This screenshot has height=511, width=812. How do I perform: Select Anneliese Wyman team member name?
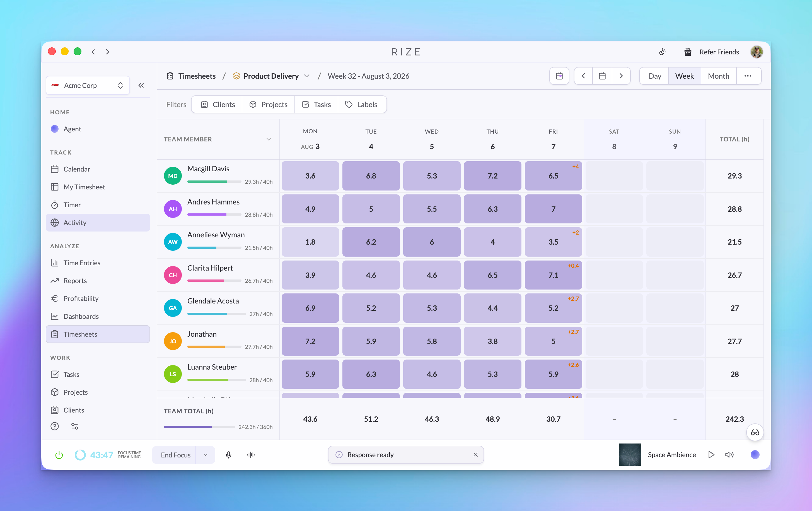[216, 235]
